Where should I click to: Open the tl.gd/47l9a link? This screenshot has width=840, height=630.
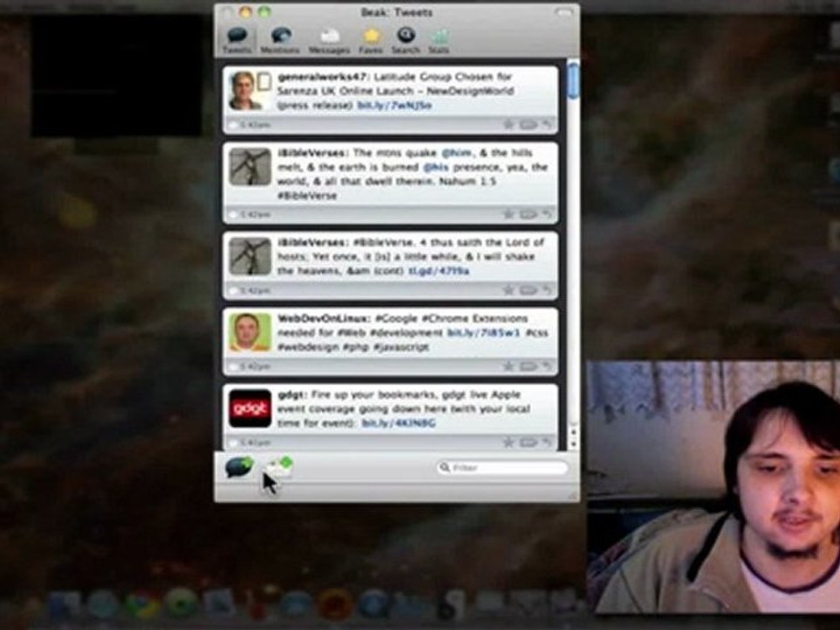(x=438, y=271)
